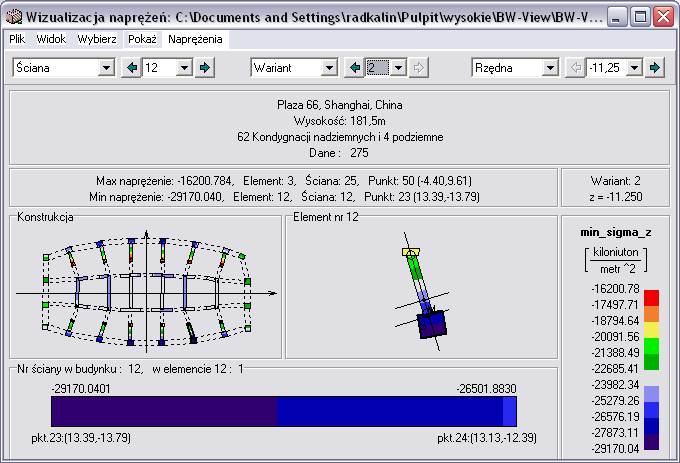Open the Widok menu
The width and height of the screenshot is (680, 463).
point(51,39)
